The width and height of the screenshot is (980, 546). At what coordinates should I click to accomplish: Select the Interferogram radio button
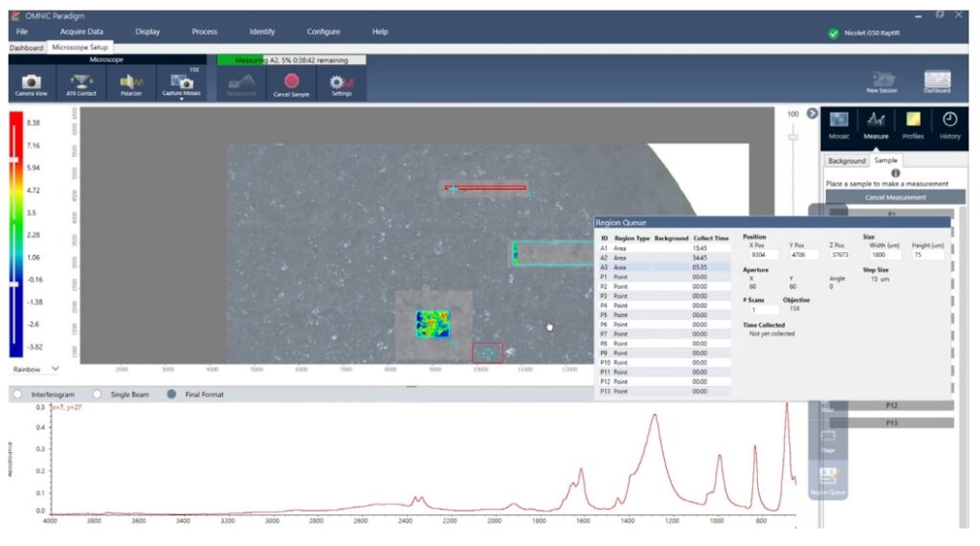[17, 394]
